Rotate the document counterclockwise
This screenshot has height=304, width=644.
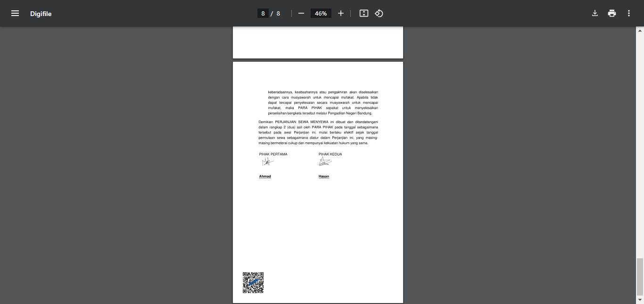(379, 13)
